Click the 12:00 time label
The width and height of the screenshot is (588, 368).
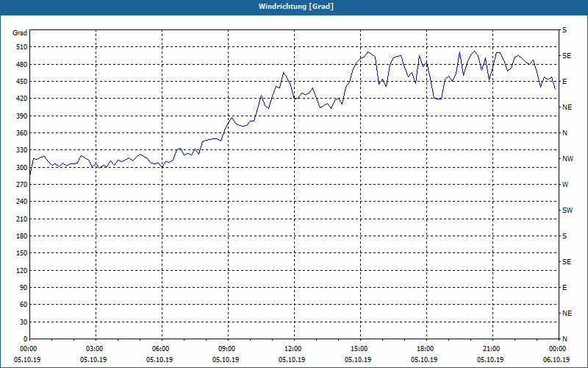292,348
